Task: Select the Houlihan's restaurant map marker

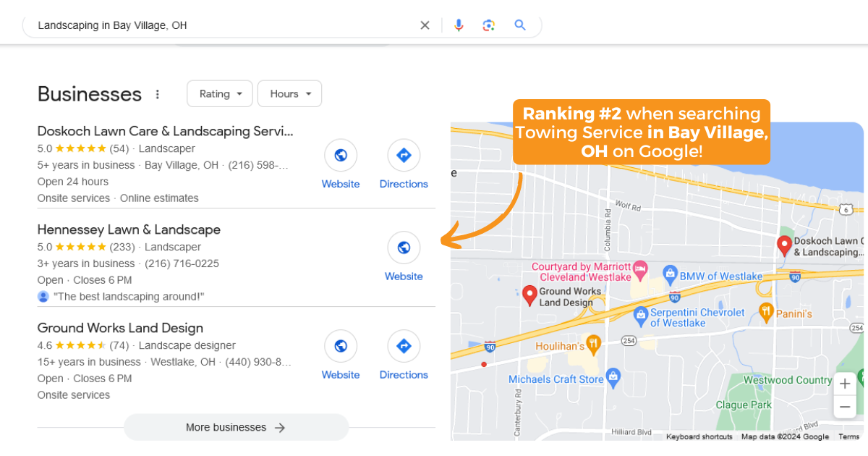Action: point(593,343)
